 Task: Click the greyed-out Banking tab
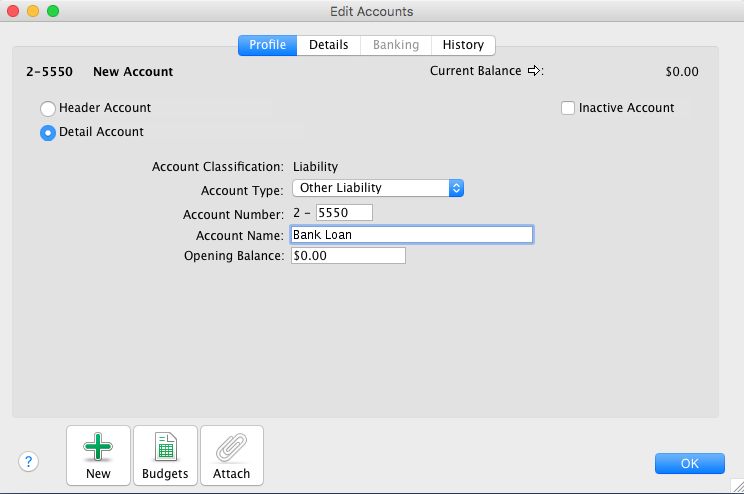tap(395, 45)
